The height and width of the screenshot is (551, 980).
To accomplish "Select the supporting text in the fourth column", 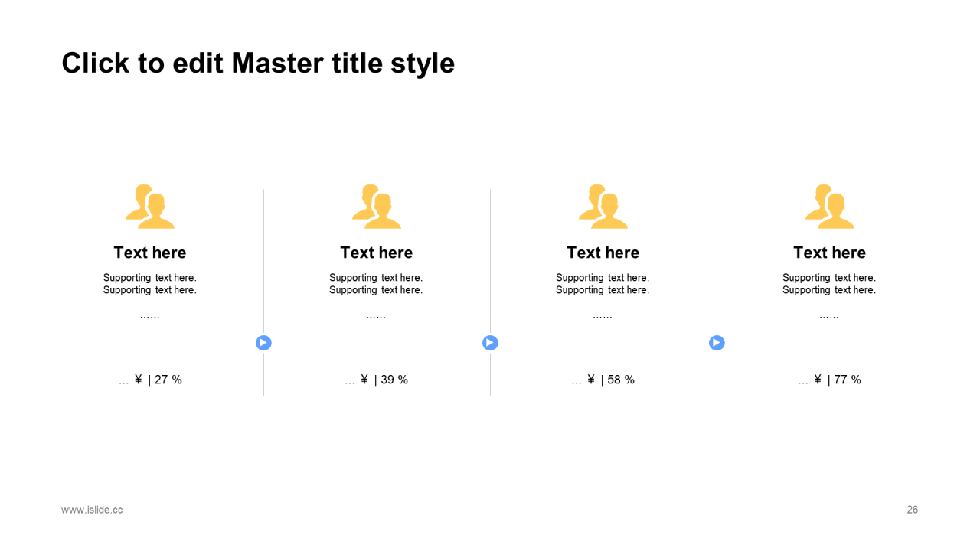I will [829, 284].
